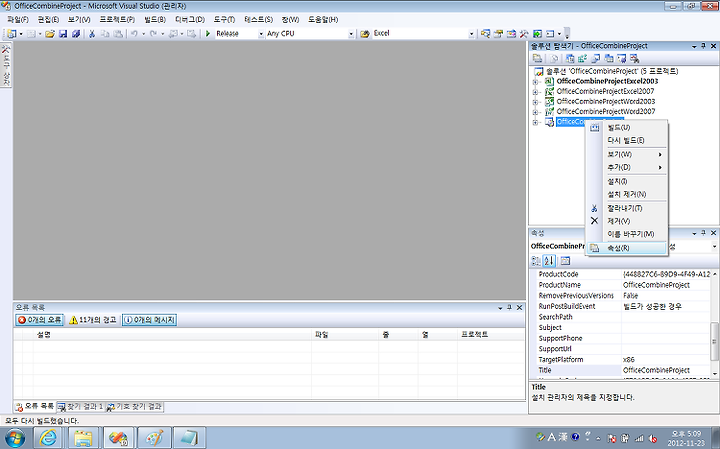Viewport: 720px width, 449px height.
Task: Click the RemovePreviousVersions False value field
Action: tap(666, 296)
